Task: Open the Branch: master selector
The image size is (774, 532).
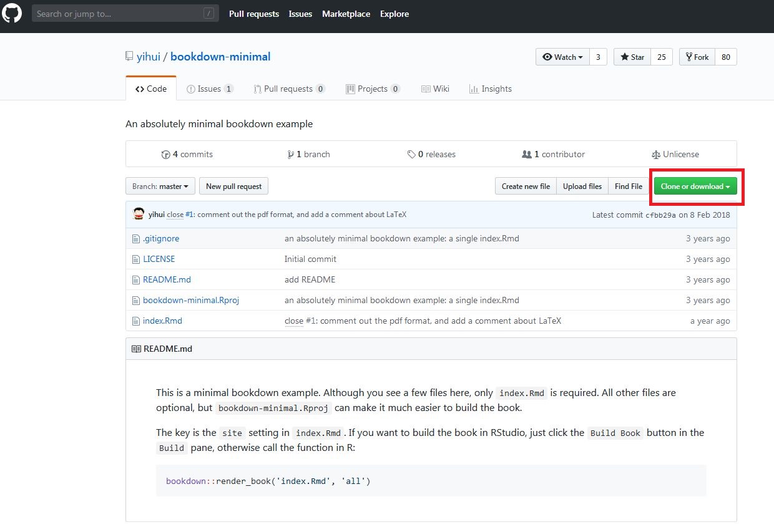Action: (160, 186)
